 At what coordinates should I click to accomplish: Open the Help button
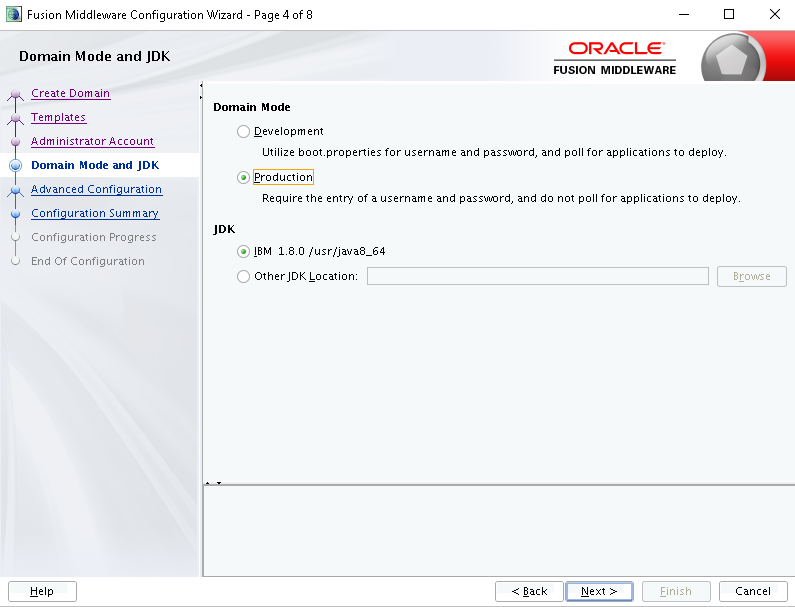coord(42,591)
